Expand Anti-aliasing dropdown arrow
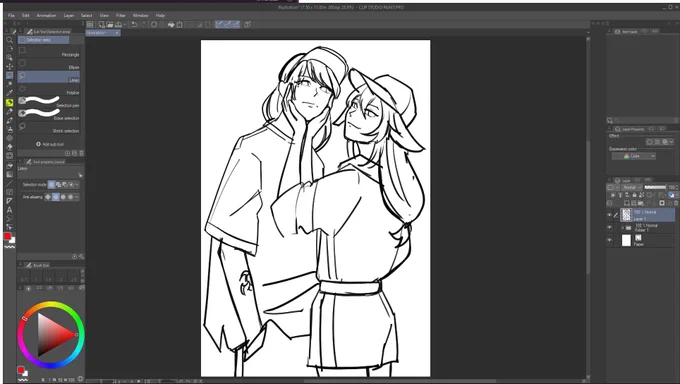Image resolution: width=680 pixels, height=384 pixels. coord(77,197)
